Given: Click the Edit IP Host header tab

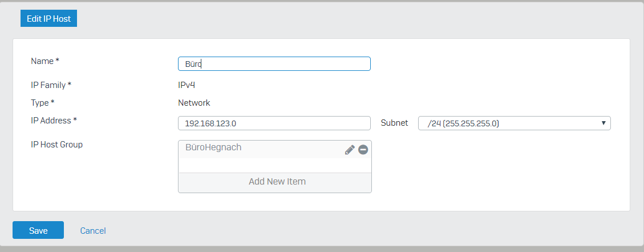Looking at the screenshot, I should point(49,19).
